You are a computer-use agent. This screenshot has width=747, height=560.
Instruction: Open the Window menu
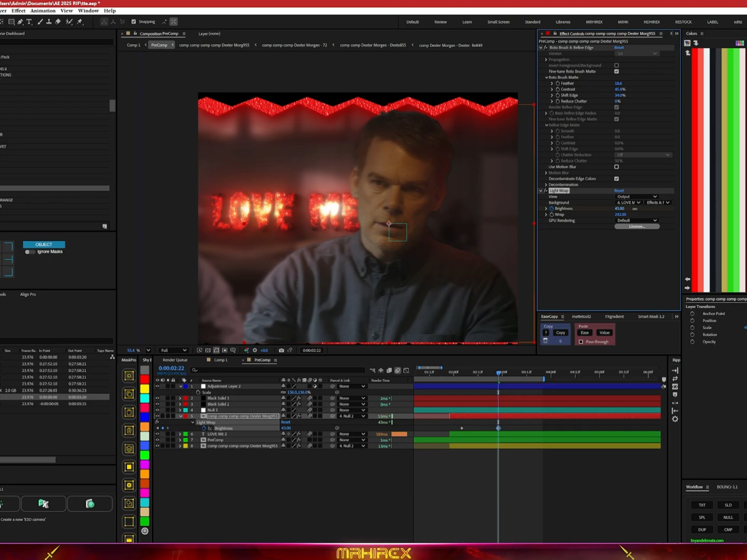[88, 10]
